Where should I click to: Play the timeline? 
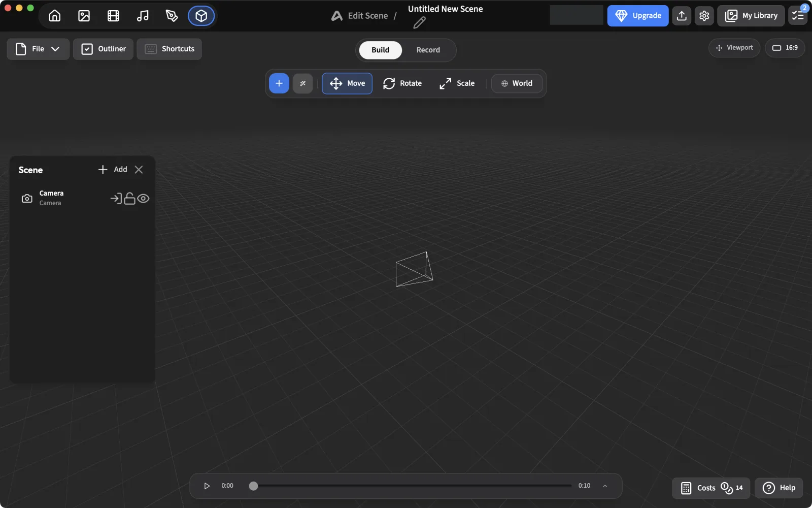coord(207,486)
